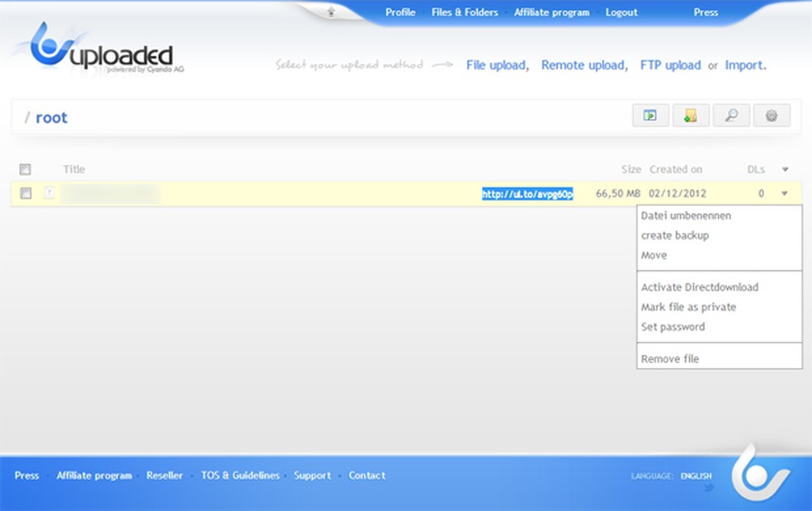Click the Import link
The height and width of the screenshot is (511, 812).
coord(744,65)
